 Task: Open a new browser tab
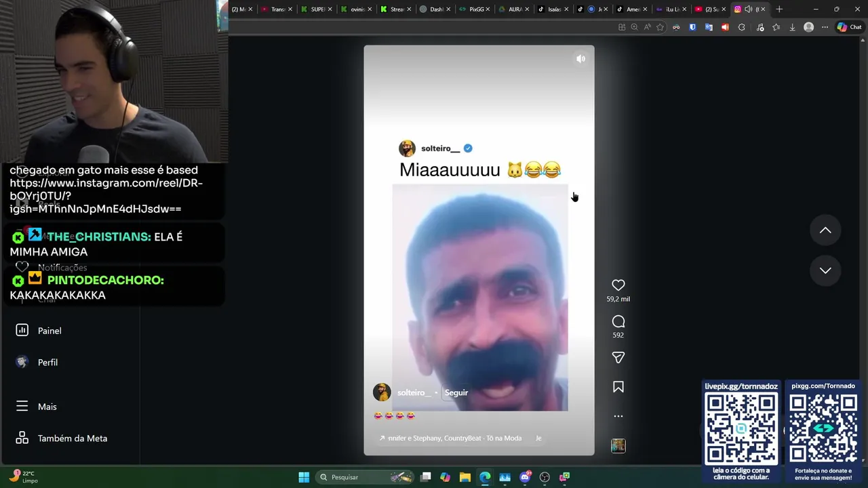(779, 9)
